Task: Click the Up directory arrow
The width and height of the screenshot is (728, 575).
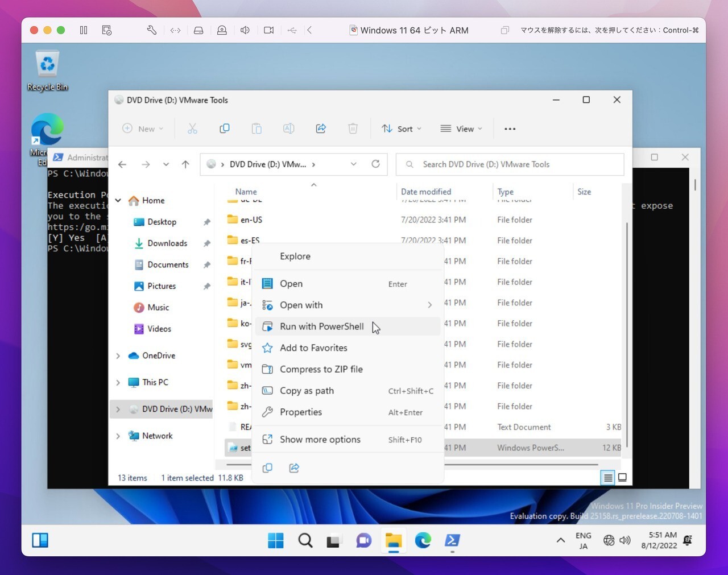Action: 185,164
